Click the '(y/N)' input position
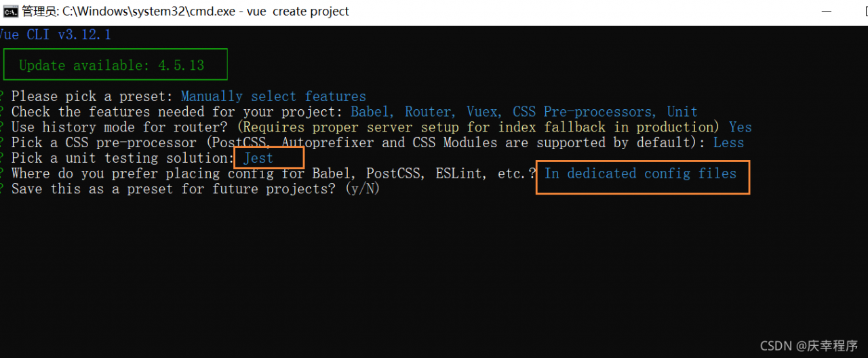Screen dimensions: 868x358 tap(362, 189)
